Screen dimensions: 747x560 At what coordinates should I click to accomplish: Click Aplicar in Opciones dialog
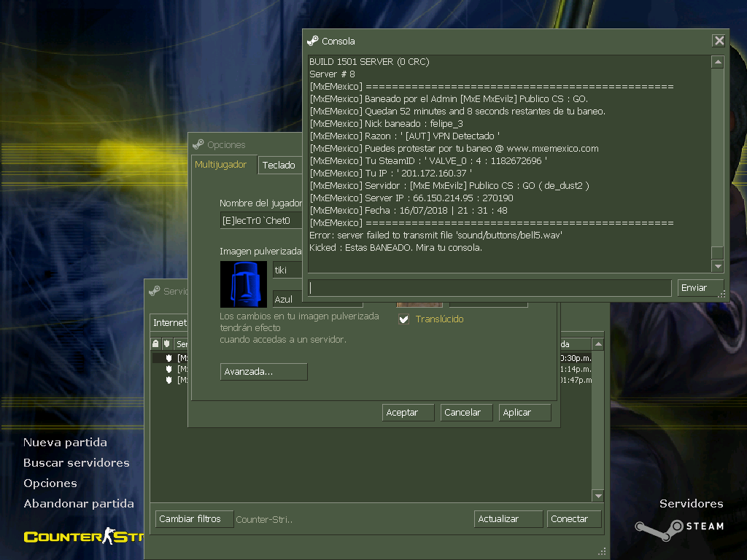[x=525, y=413]
